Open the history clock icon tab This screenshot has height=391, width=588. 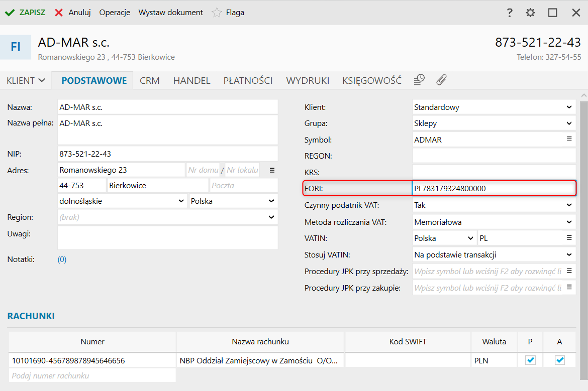click(419, 80)
